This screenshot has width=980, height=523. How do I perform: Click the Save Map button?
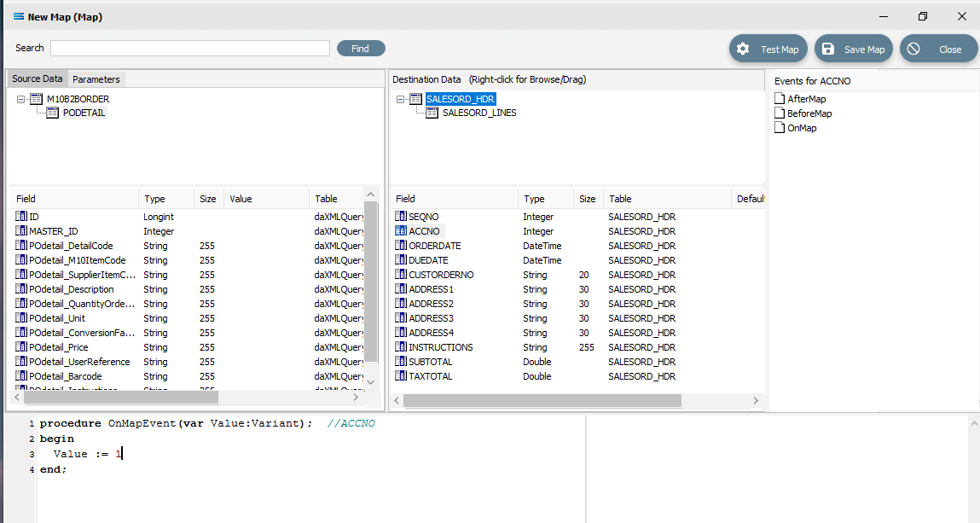[853, 49]
